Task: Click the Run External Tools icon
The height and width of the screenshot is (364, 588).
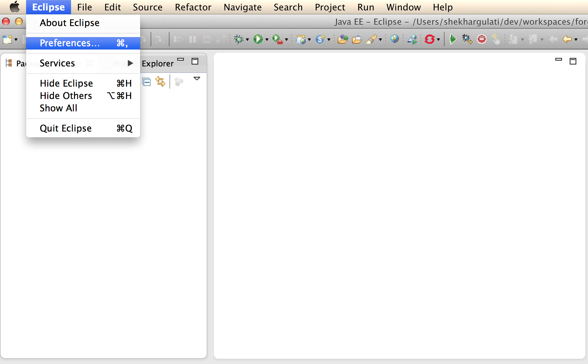Action: pyautogui.click(x=278, y=39)
